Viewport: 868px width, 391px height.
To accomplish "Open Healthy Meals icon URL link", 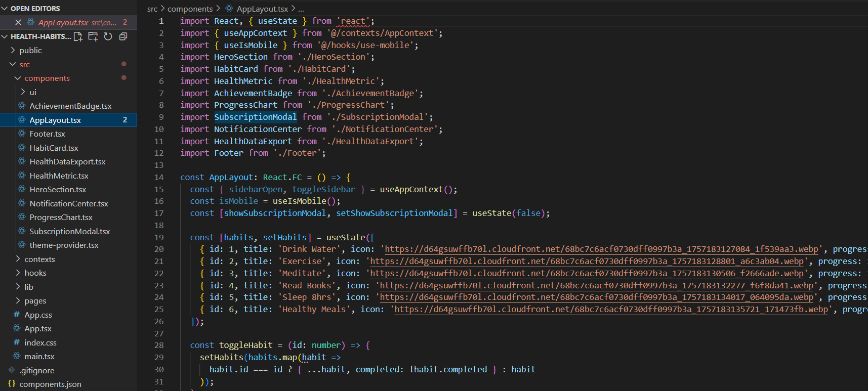I will pos(611,310).
